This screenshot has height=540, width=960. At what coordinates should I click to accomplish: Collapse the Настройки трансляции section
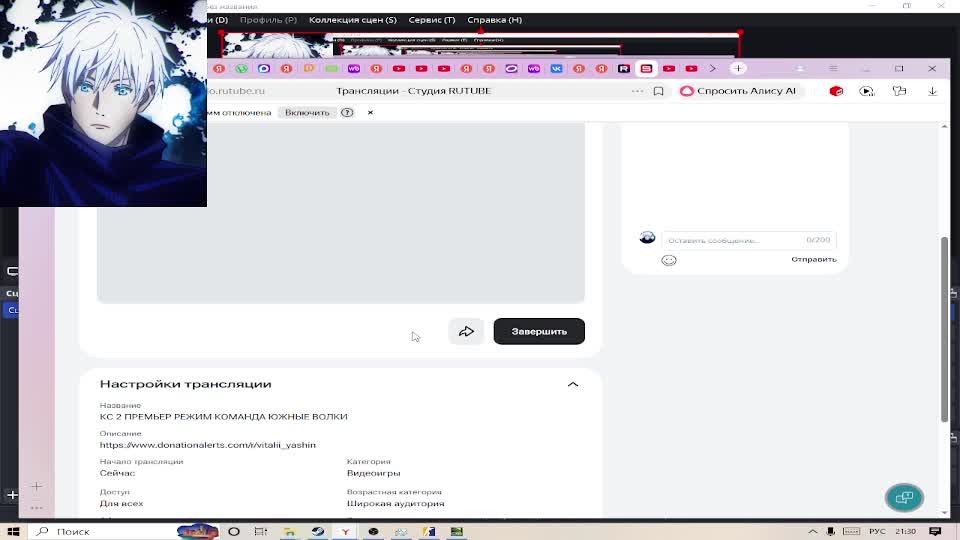572,384
